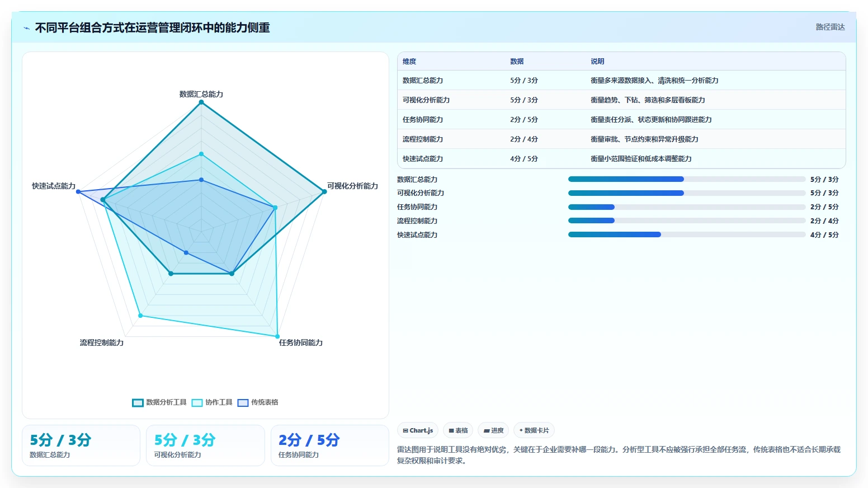Click the 数据汇总能力 progress bar
The width and height of the screenshot is (868, 488).
[x=687, y=179]
